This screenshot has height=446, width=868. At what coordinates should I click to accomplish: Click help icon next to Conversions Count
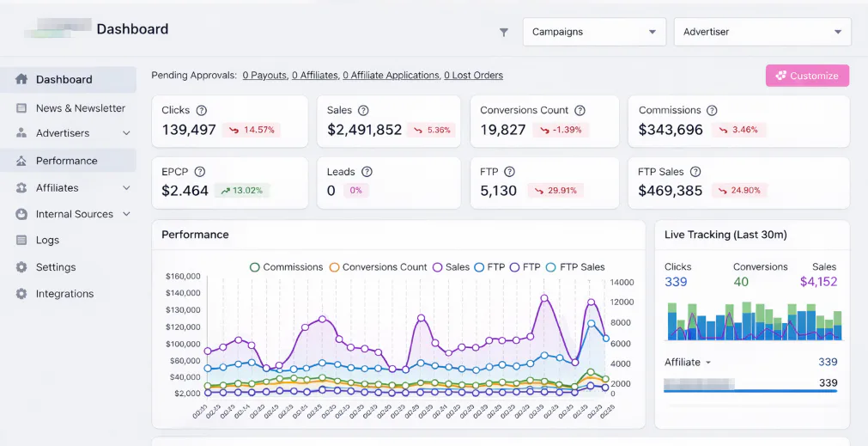coord(580,110)
